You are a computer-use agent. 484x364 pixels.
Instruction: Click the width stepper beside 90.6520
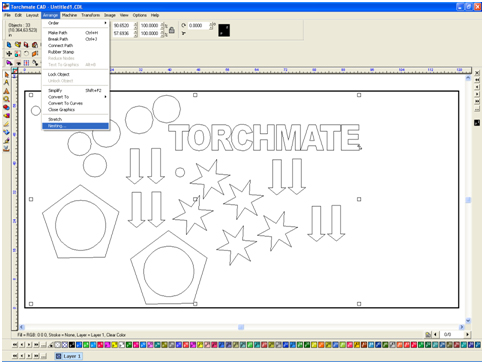tap(136, 25)
